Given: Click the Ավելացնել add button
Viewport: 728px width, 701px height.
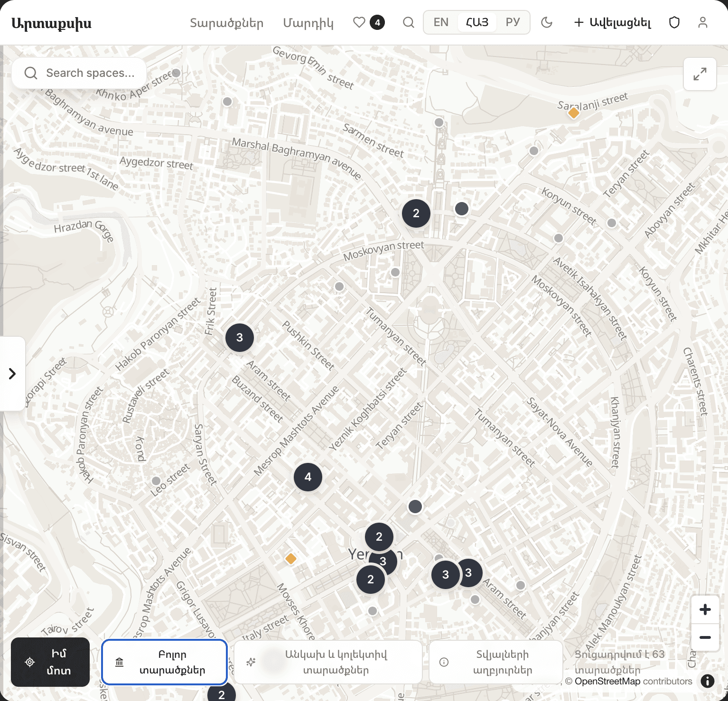Looking at the screenshot, I should [612, 22].
